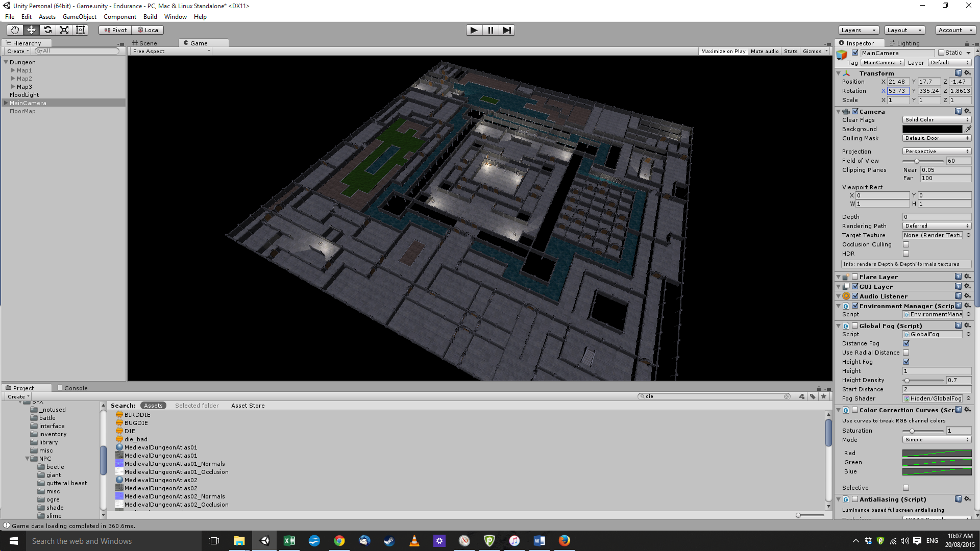Open the Layers dropdown
Viewport: 980px width, 551px height.
[x=859, y=30]
